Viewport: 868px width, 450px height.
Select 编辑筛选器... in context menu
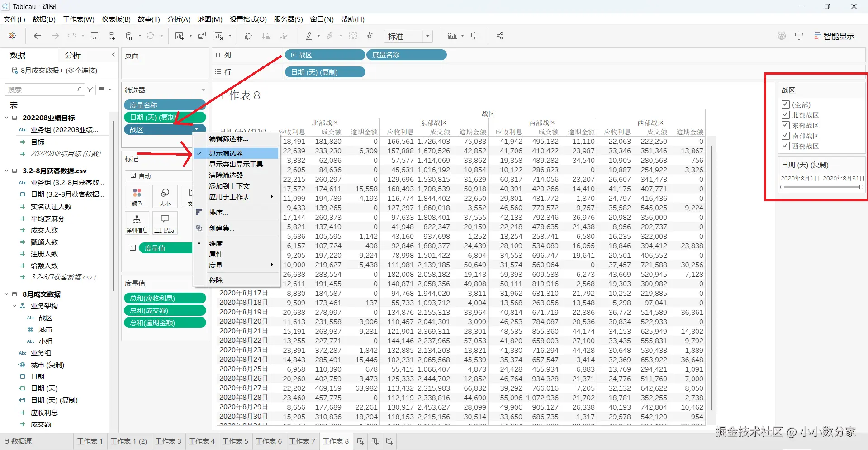pos(236,138)
